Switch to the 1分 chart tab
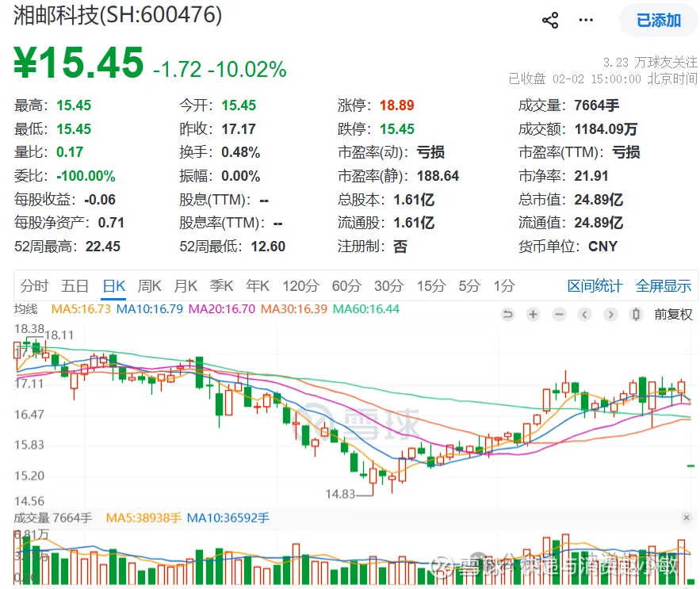 [504, 285]
